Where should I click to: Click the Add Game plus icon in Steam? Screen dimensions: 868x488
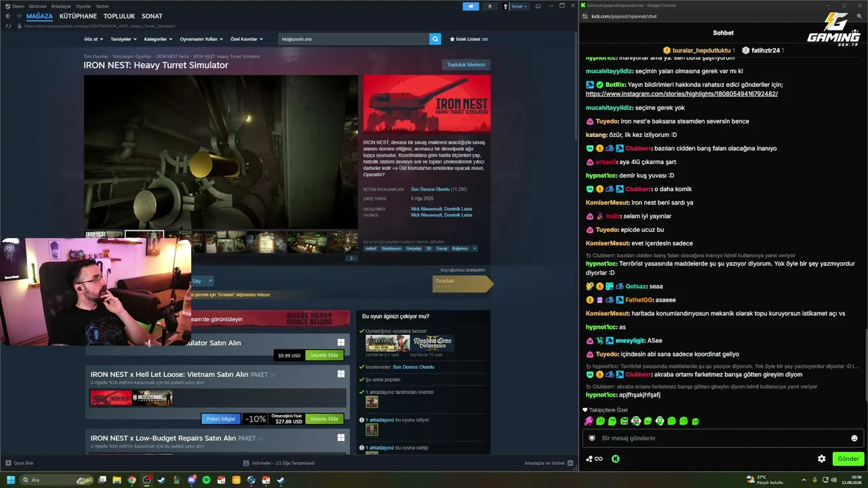[8, 463]
